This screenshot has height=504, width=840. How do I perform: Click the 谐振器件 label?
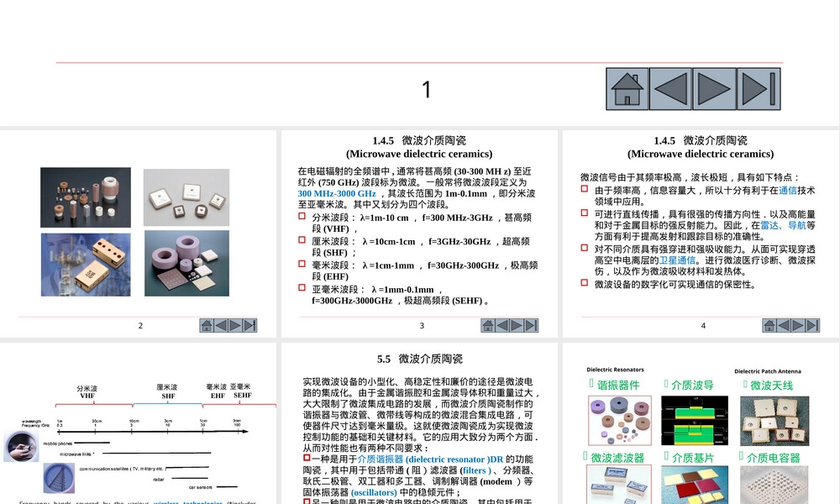pyautogui.click(x=619, y=385)
